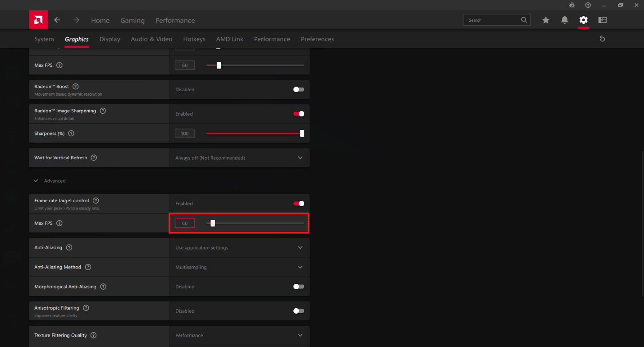Click the vertical scrollbar thumb

click(643, 223)
